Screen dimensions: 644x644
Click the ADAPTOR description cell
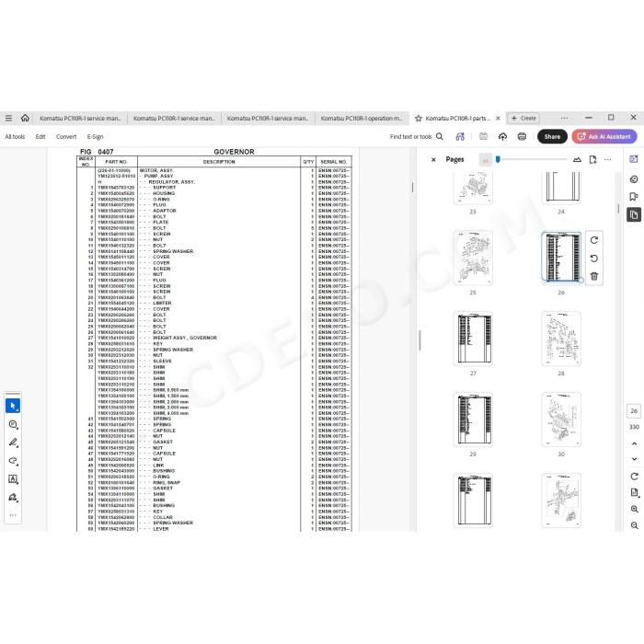pyautogui.click(x=165, y=211)
